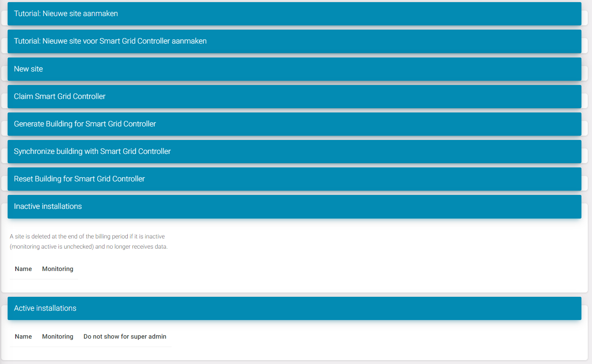Viewport: 592px width, 364px height.
Task: Click the Do not show for super admin column
Action: 125,337
